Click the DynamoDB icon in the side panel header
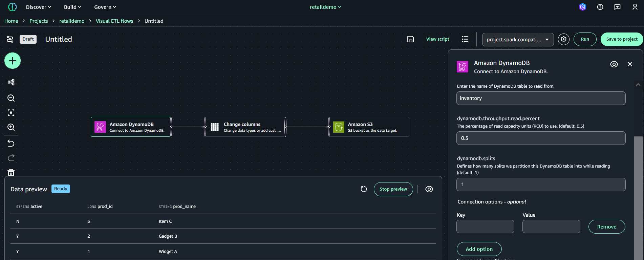644x260 pixels. (x=463, y=67)
